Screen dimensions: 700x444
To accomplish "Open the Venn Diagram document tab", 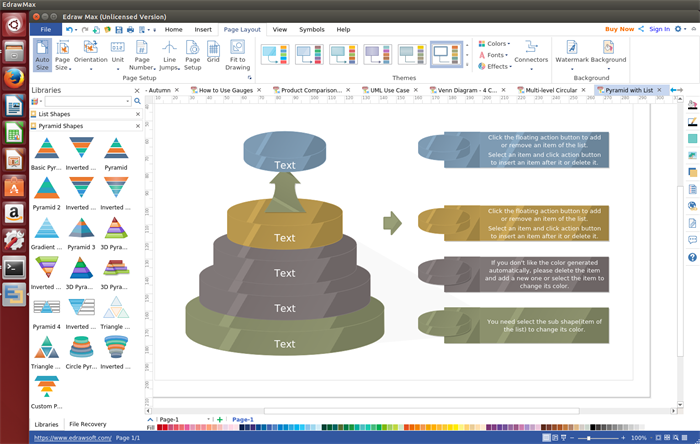I will tap(463, 90).
